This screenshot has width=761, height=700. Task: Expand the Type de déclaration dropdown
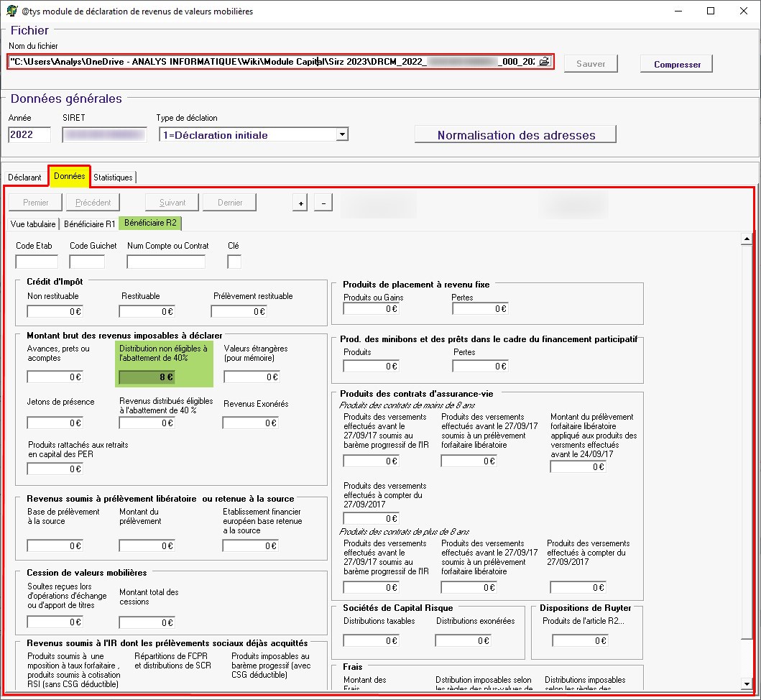coord(343,134)
